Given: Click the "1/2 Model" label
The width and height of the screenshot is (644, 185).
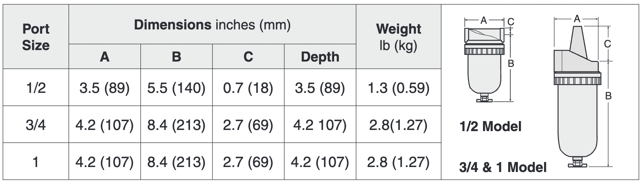Looking at the screenshot, I should (490, 126).
